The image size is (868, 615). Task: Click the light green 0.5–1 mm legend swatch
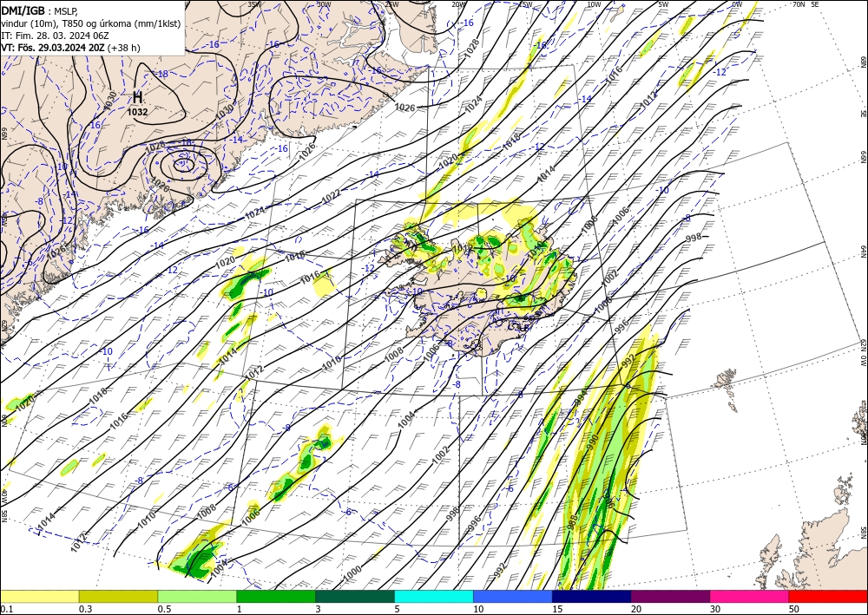197,596
